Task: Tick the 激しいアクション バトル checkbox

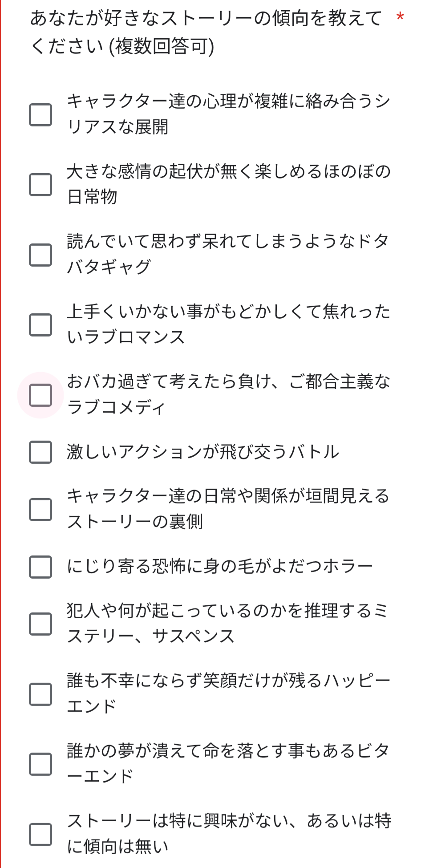Action: coord(40,452)
